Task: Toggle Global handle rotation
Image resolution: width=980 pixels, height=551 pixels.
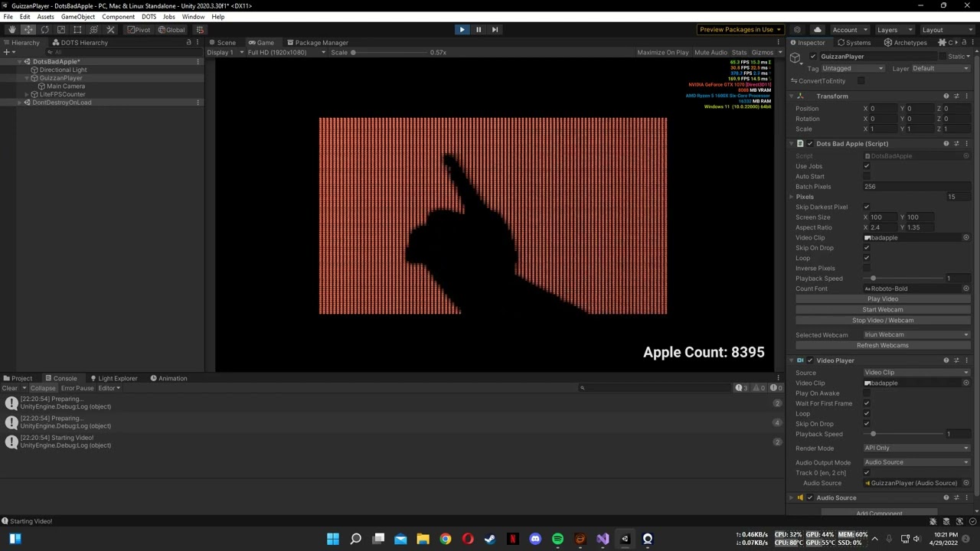Action: click(x=171, y=30)
